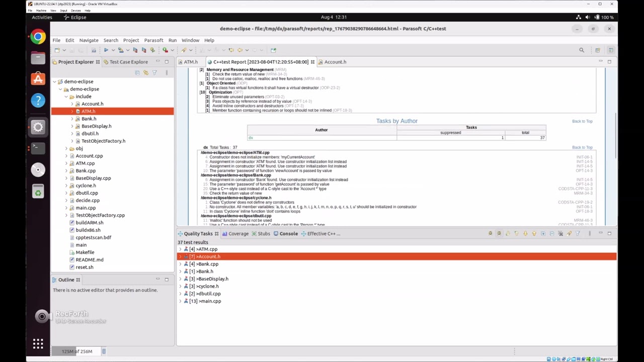Viewport: 644px width, 362px height.
Task: Open Ubuntu Software from the dock
Action: [x=38, y=79]
